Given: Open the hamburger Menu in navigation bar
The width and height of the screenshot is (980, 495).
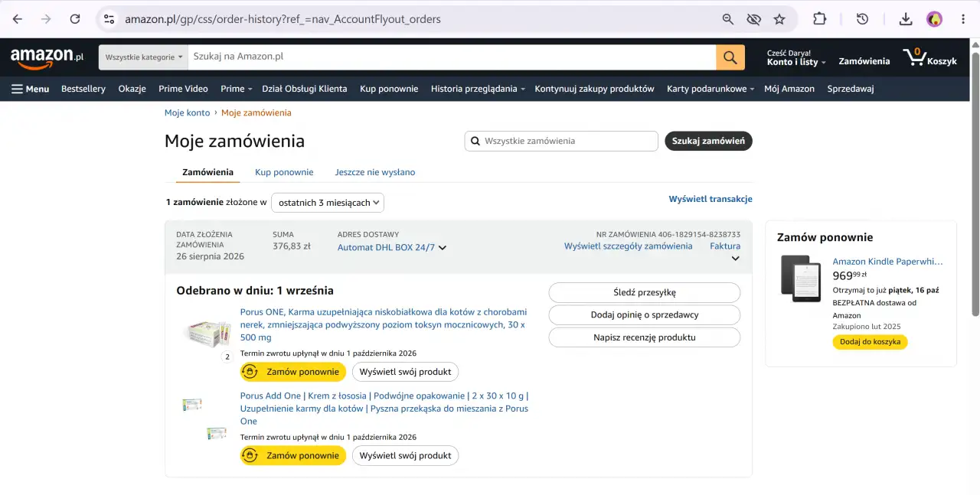Looking at the screenshot, I should 30,89.
